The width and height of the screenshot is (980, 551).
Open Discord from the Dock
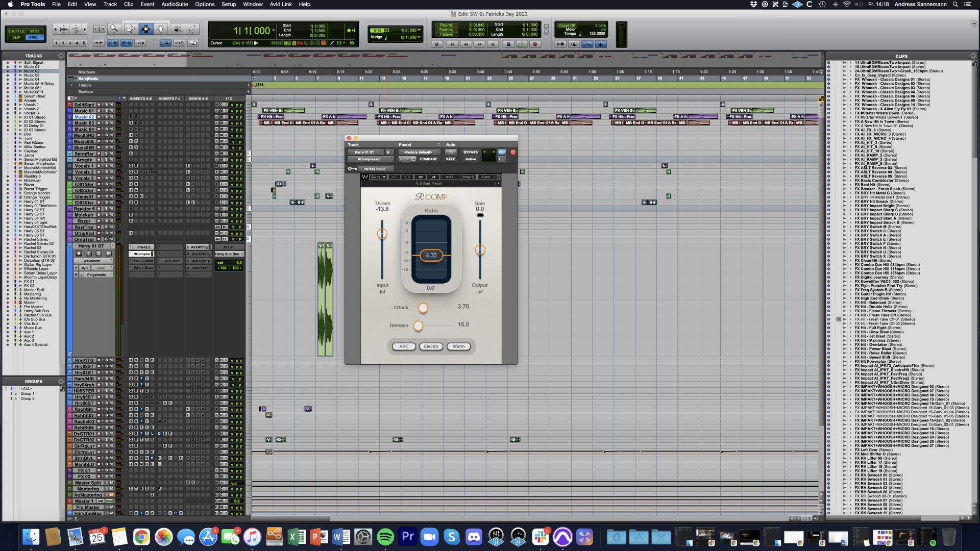coord(474,537)
